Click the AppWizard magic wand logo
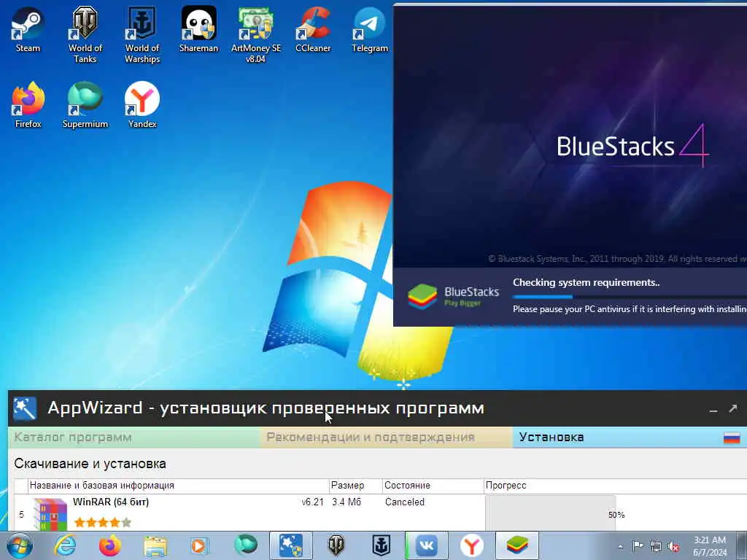The height and width of the screenshot is (560, 747). click(24, 408)
